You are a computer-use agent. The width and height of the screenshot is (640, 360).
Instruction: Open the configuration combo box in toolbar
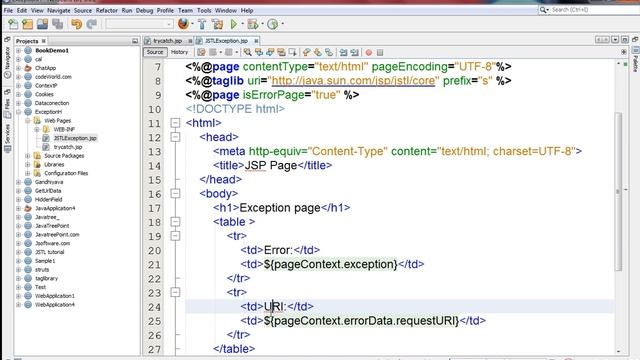coord(139,24)
